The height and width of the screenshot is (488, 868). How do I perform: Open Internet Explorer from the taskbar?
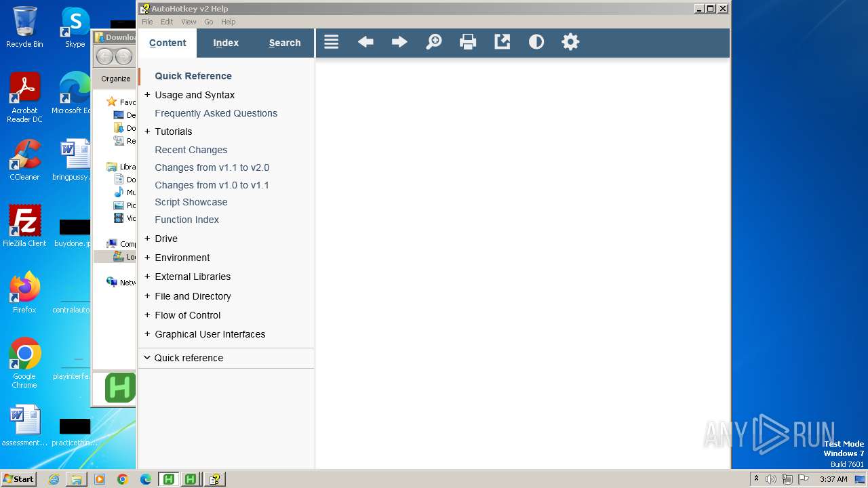[54, 479]
